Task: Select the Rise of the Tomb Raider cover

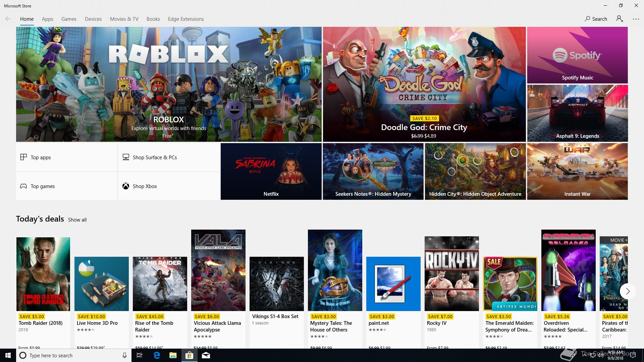Action: (x=160, y=284)
